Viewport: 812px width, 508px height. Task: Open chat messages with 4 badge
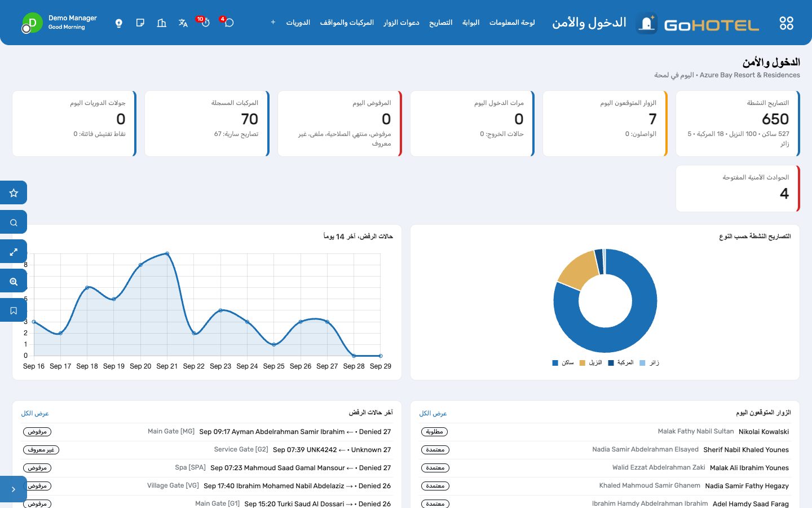(x=228, y=23)
